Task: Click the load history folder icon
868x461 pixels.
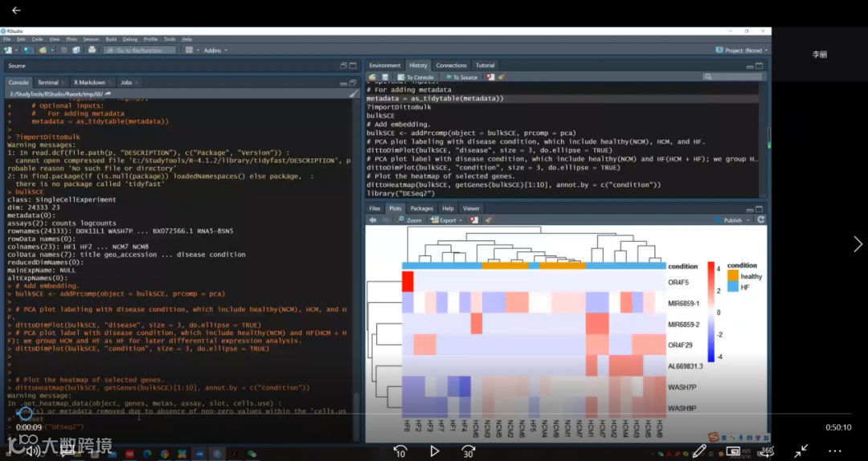Action: coord(373,77)
